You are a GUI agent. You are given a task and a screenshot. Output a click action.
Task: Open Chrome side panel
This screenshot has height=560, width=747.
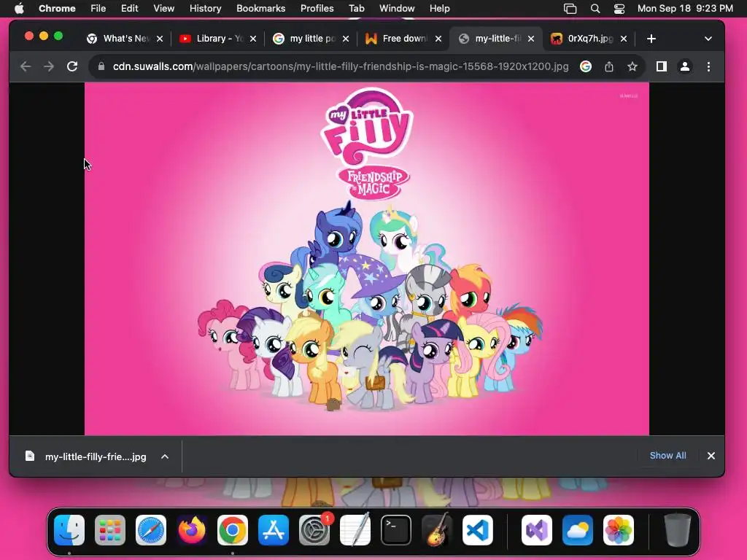point(661,66)
